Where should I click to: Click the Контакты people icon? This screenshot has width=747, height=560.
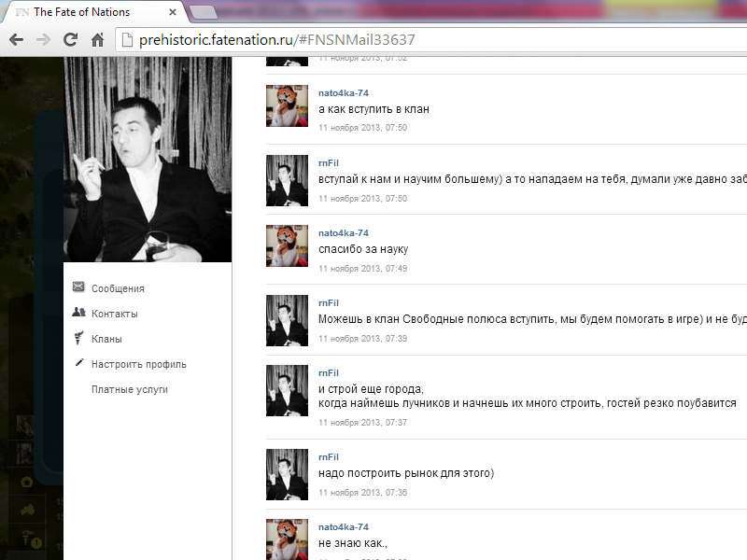click(79, 313)
